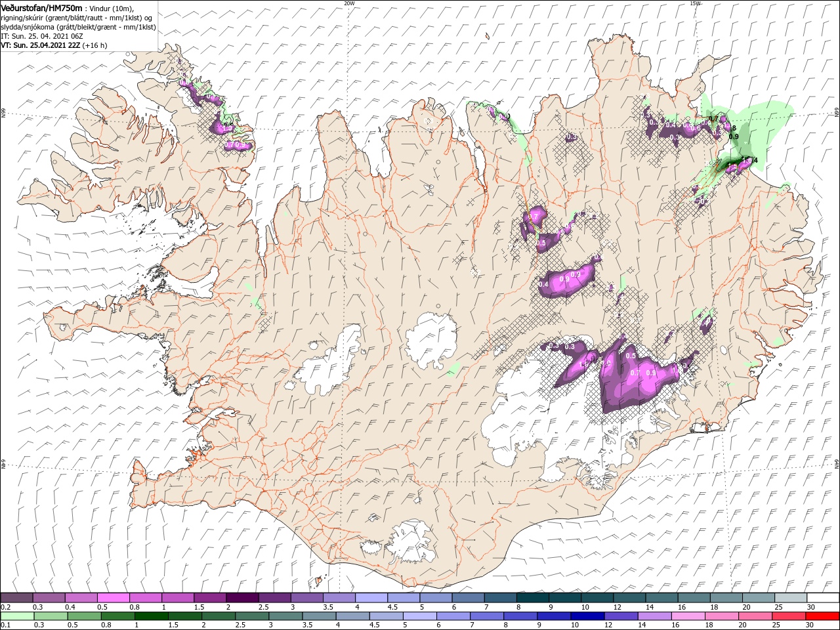Click the pale grey 25 swatch in upper legend
This screenshot has height=630, width=840.
pyautogui.click(x=790, y=598)
